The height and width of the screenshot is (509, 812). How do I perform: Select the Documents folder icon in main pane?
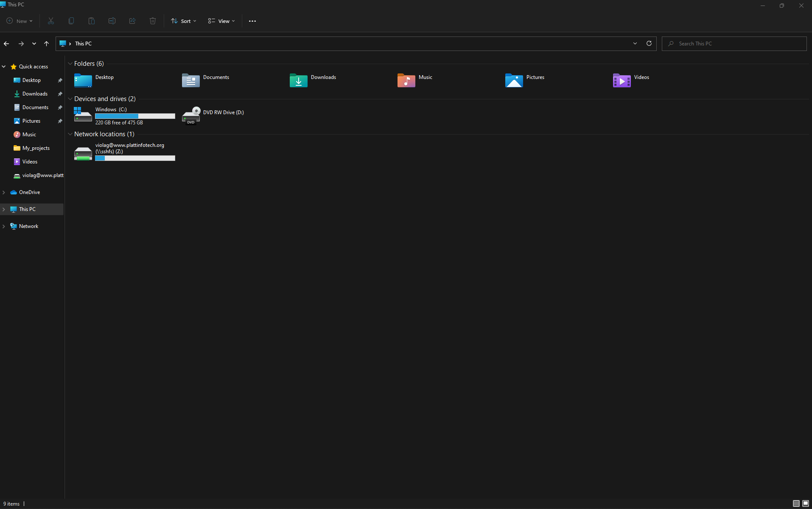click(191, 80)
